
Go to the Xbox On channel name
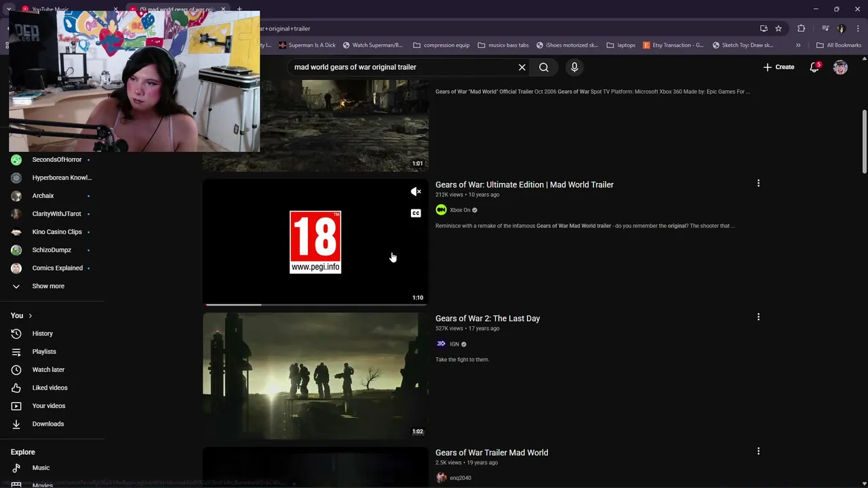[460, 210]
